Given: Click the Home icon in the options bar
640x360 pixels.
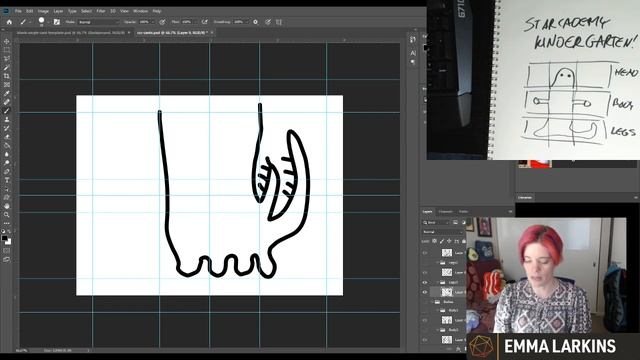Looking at the screenshot, I should pos(9,22).
